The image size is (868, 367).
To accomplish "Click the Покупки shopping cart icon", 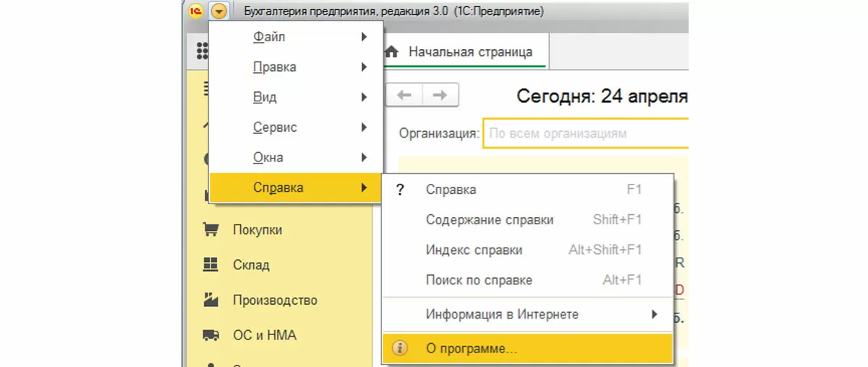I will [210, 230].
